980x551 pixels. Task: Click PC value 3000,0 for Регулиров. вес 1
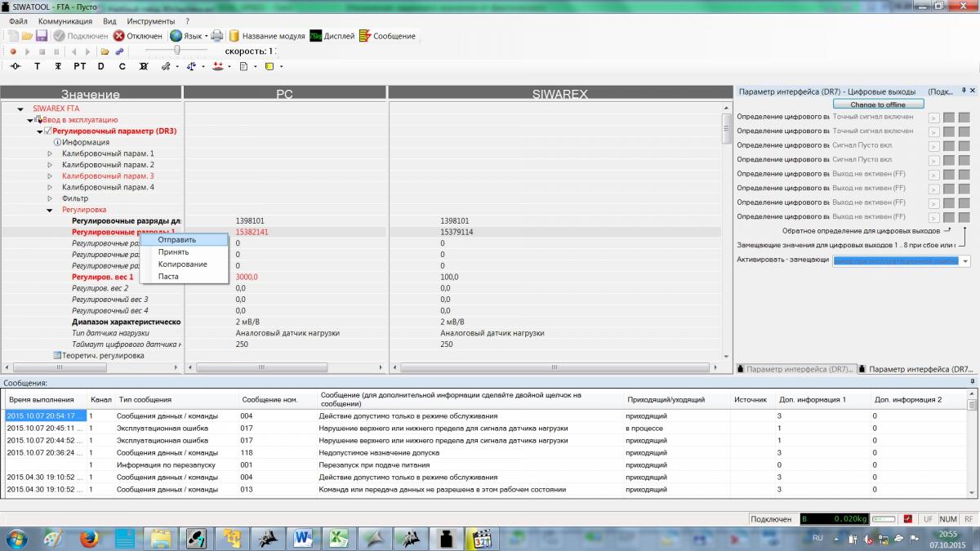click(x=247, y=278)
